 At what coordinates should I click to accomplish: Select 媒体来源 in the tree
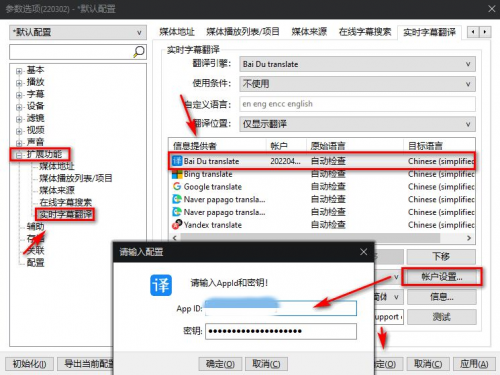point(57,190)
